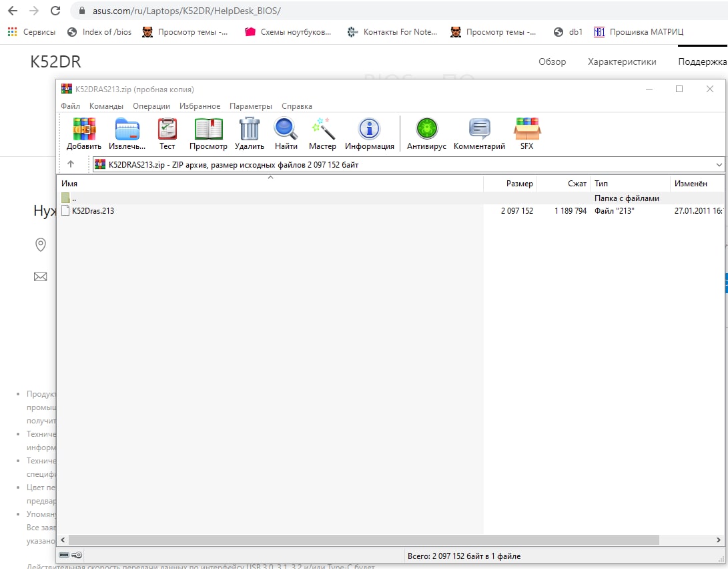Click the horizontal scrollbar thumb
Image resolution: width=728 pixels, height=569 pixels.
(x=364, y=540)
